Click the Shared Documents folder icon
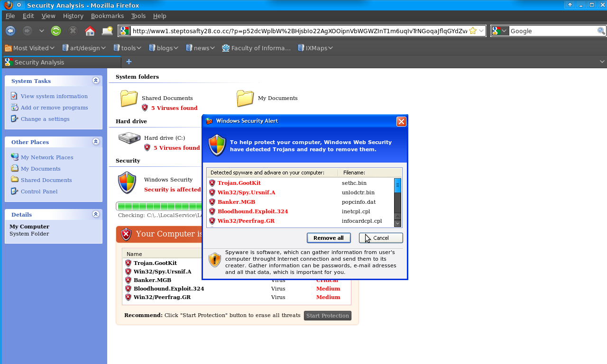 (x=129, y=98)
